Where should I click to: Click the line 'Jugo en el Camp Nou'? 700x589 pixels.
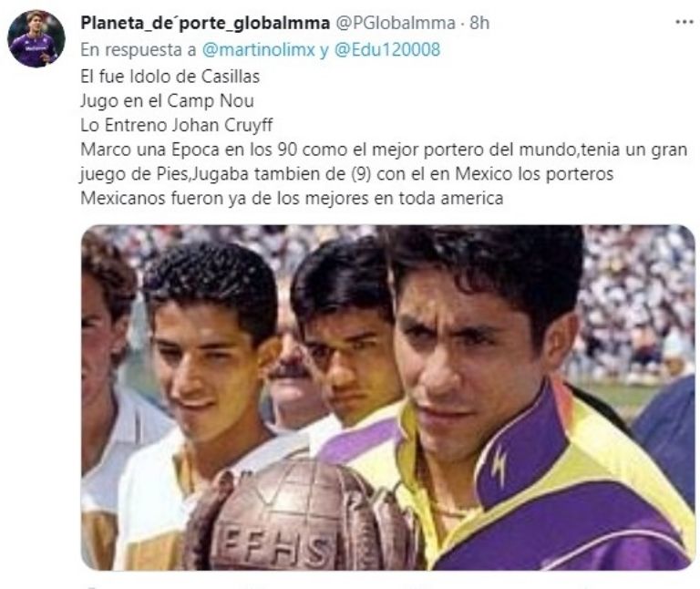pos(167,101)
